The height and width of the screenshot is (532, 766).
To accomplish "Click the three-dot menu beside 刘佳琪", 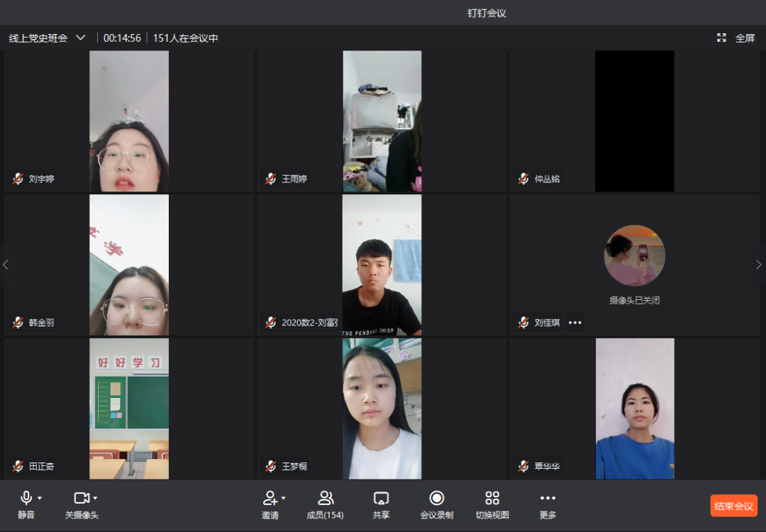I will tap(574, 323).
